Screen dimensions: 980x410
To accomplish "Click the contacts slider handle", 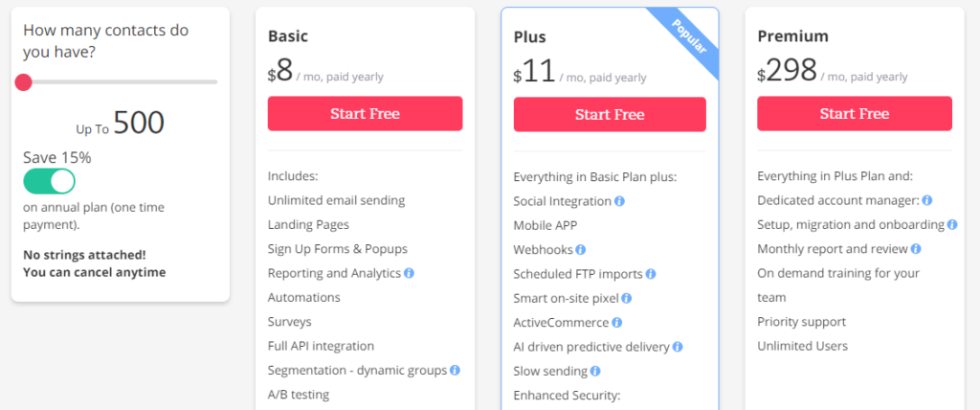I will [x=24, y=82].
